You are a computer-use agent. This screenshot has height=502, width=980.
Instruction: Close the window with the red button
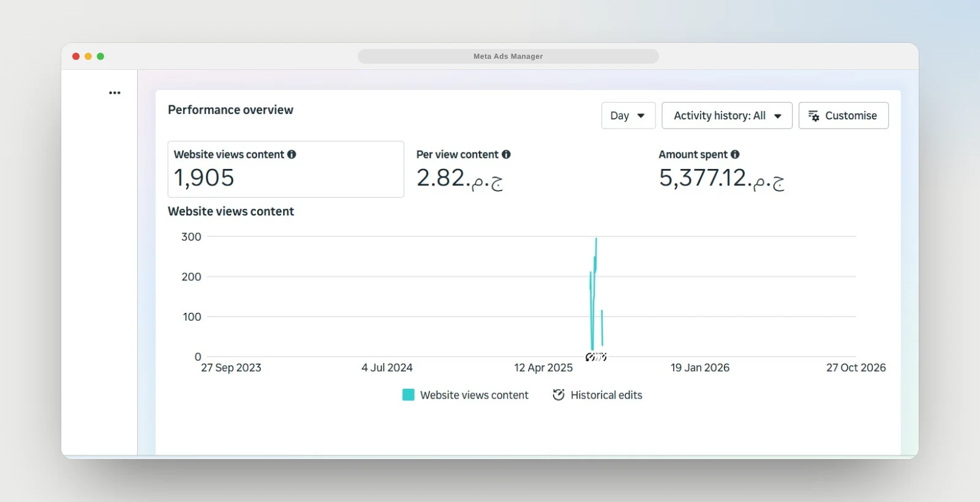76,56
